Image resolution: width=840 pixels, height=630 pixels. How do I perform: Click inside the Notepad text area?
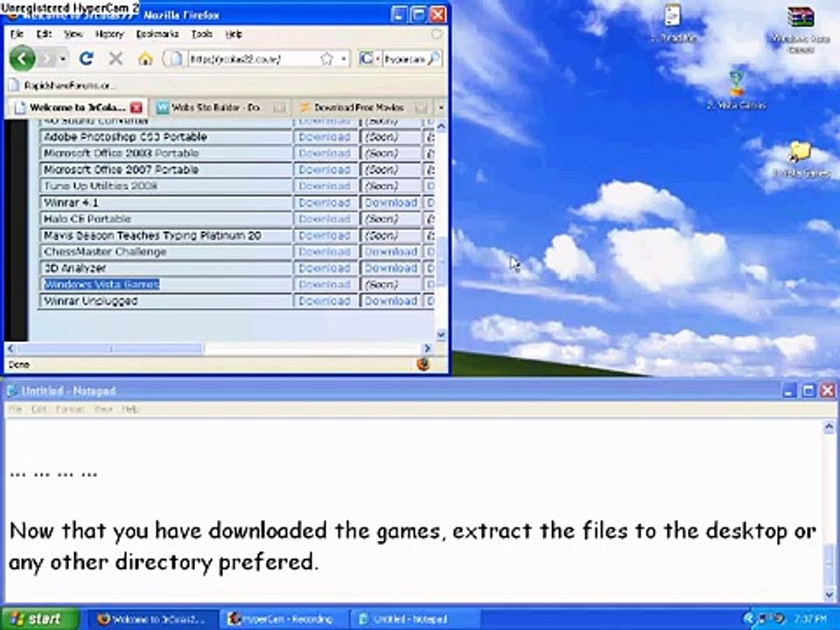click(414, 509)
